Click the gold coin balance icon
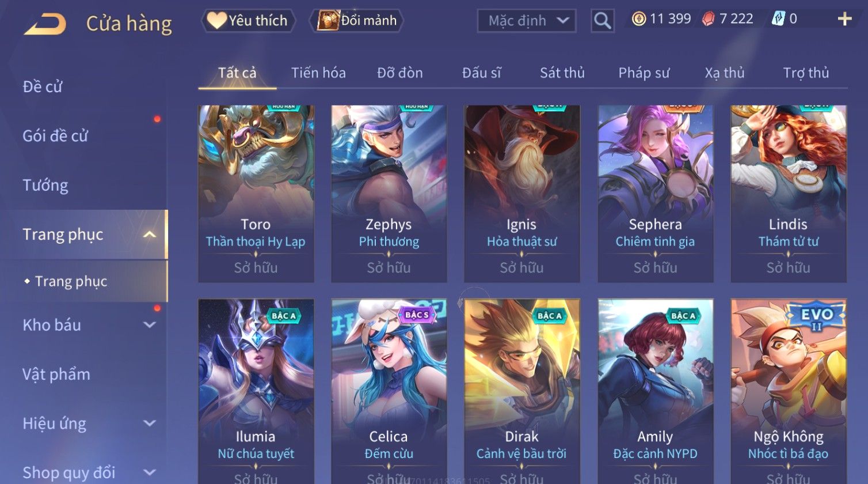 639,19
